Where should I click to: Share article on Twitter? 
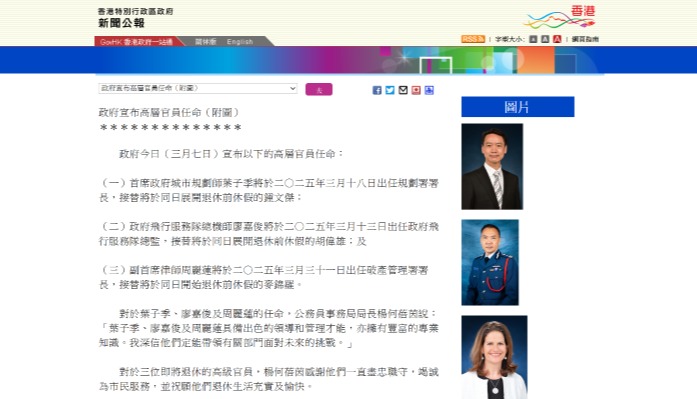[390, 90]
